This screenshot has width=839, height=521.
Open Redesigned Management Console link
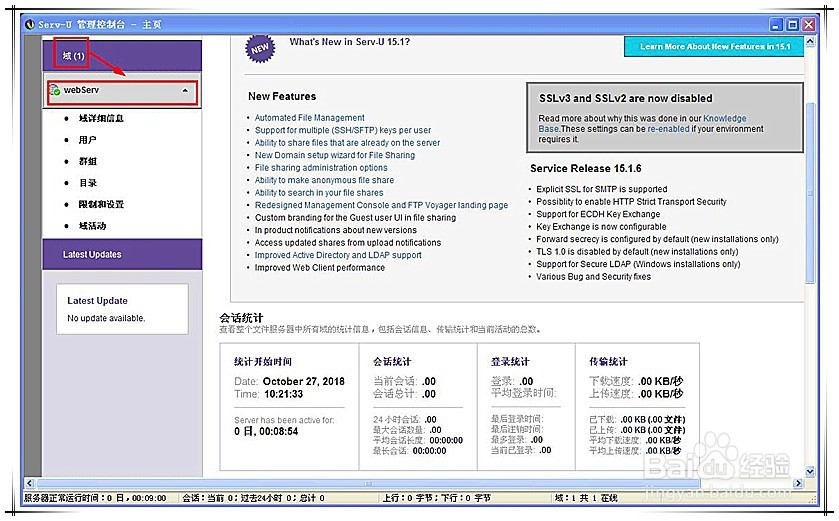[381, 205]
